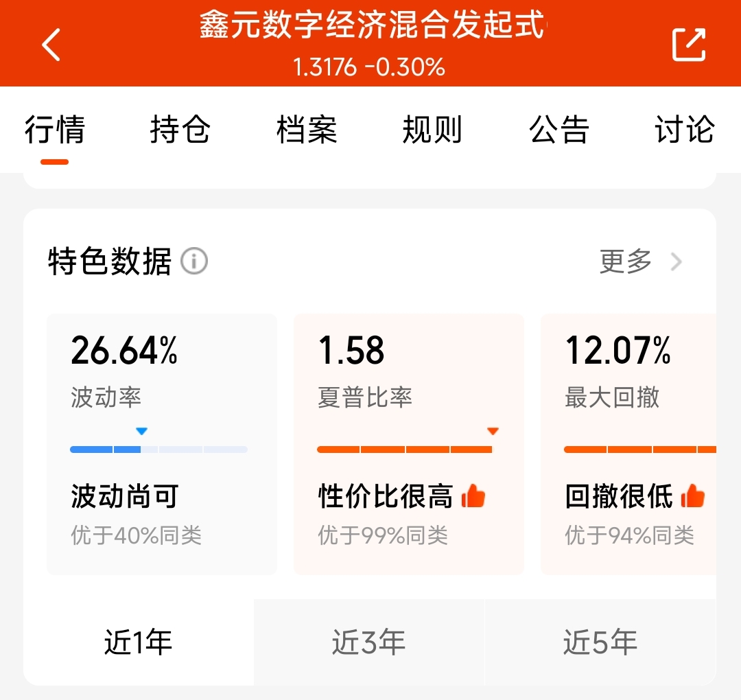Tap the 特色数据 heading
Image resolution: width=741 pixels, height=700 pixels.
point(110,261)
